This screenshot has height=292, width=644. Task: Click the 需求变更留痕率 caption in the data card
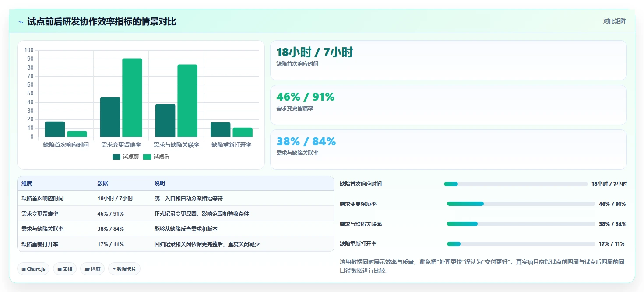295,108
